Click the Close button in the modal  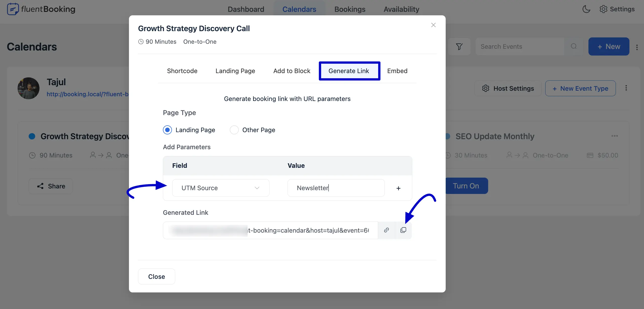(157, 277)
